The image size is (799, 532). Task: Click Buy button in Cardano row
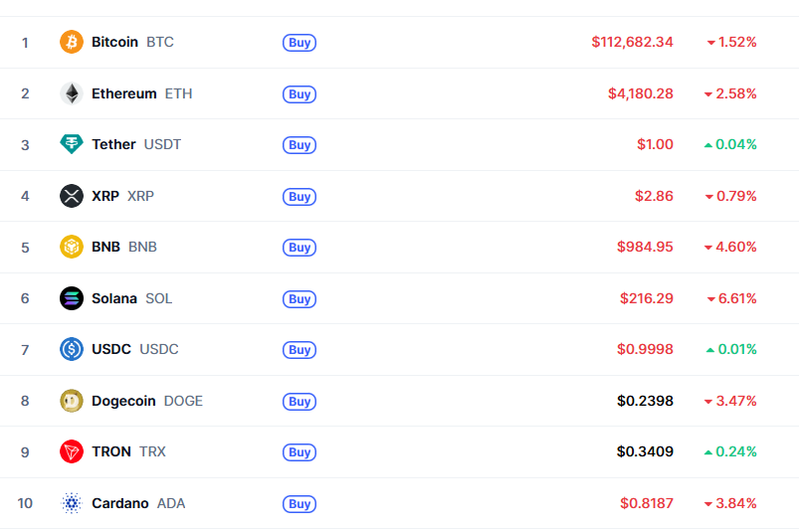click(x=300, y=503)
